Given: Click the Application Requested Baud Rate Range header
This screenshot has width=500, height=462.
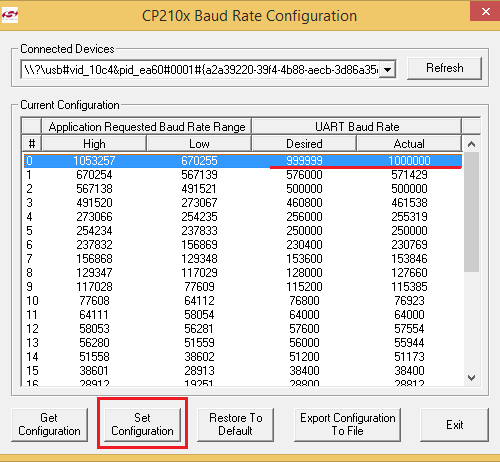Looking at the screenshot, I should 147,127.
